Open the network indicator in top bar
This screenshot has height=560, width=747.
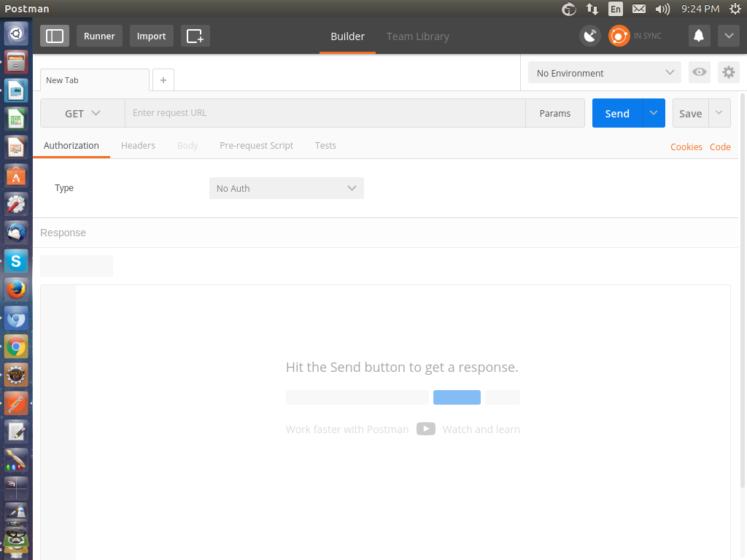(x=592, y=9)
